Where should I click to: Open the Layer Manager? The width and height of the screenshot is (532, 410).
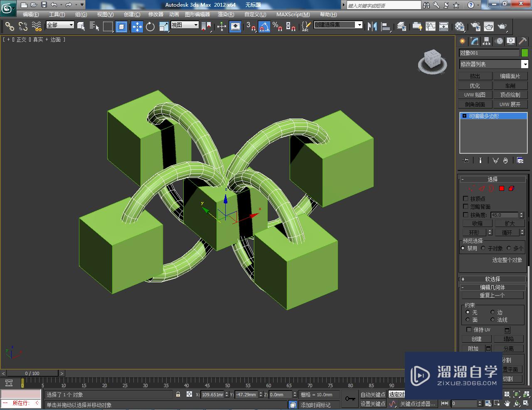401,26
